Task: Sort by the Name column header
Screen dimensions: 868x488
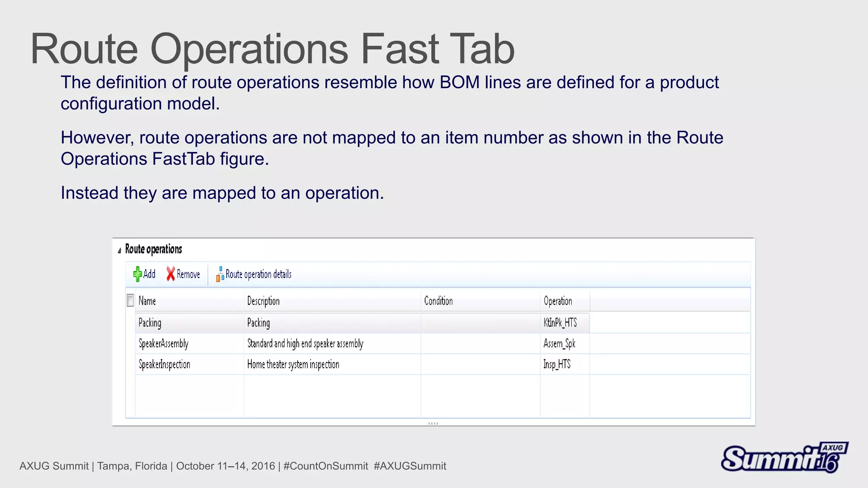Action: pos(190,301)
